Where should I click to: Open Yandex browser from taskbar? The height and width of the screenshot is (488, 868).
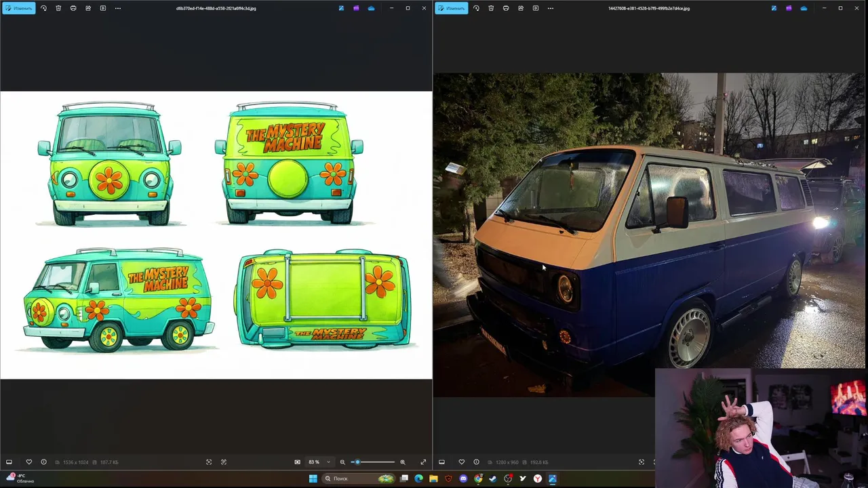point(538,479)
